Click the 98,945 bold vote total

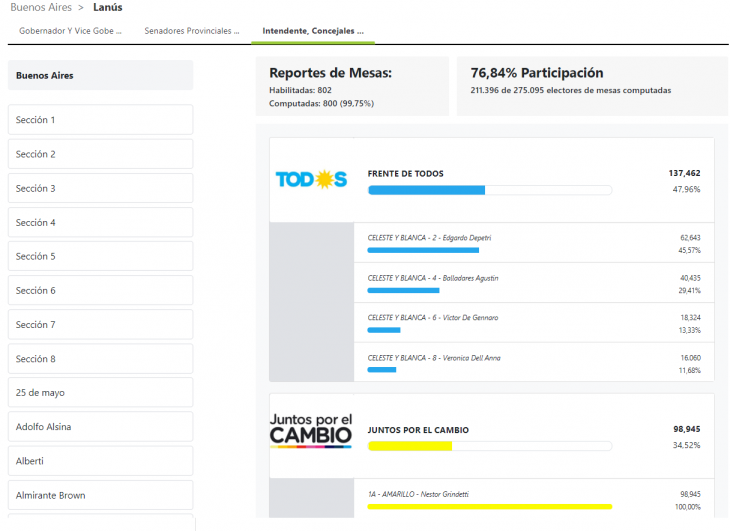click(x=687, y=429)
